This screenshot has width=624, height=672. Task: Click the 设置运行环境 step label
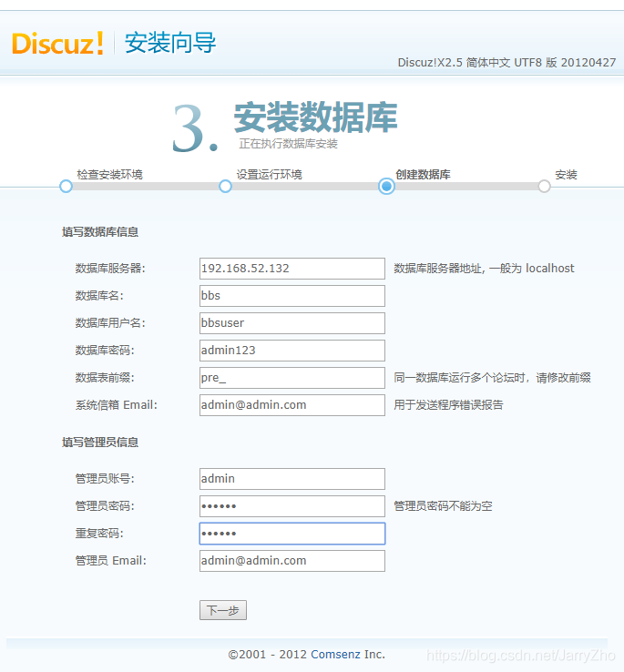(x=269, y=175)
